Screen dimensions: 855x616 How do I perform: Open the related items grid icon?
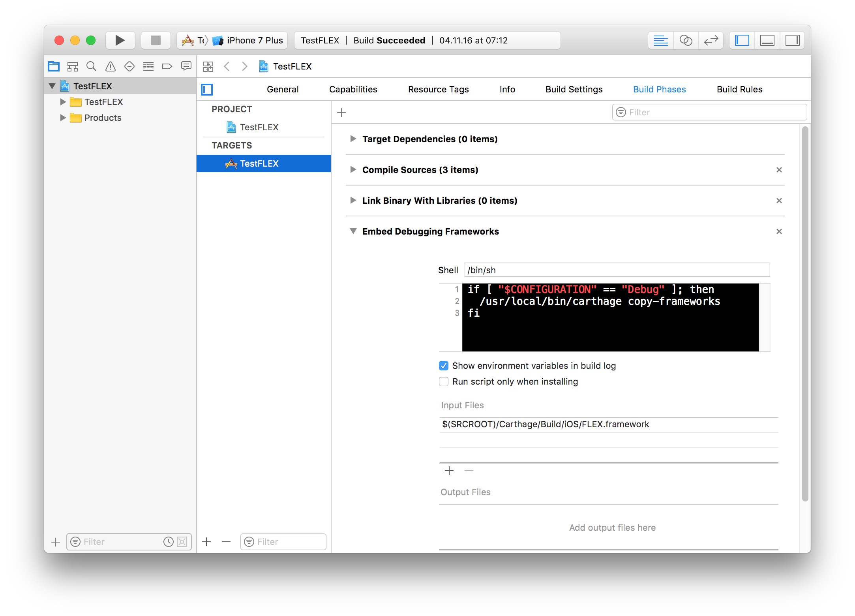click(208, 66)
